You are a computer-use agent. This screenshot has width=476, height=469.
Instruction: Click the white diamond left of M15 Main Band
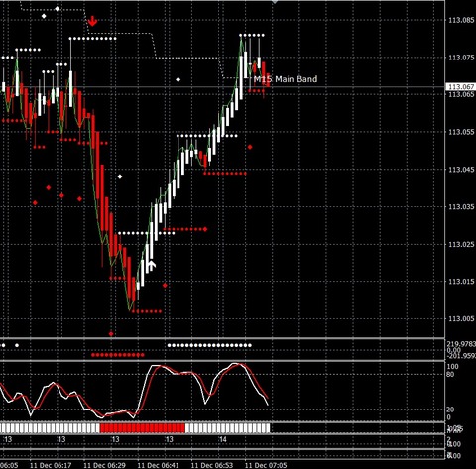tap(178, 79)
